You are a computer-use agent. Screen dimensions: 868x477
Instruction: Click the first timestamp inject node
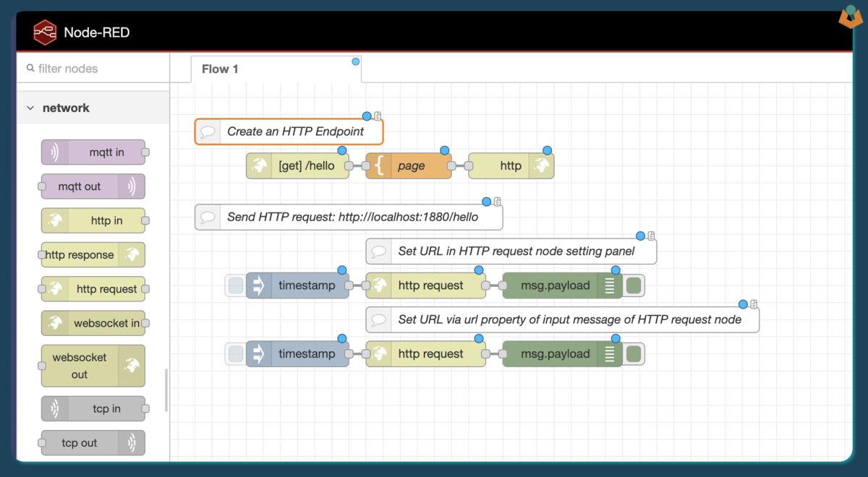[297, 285]
